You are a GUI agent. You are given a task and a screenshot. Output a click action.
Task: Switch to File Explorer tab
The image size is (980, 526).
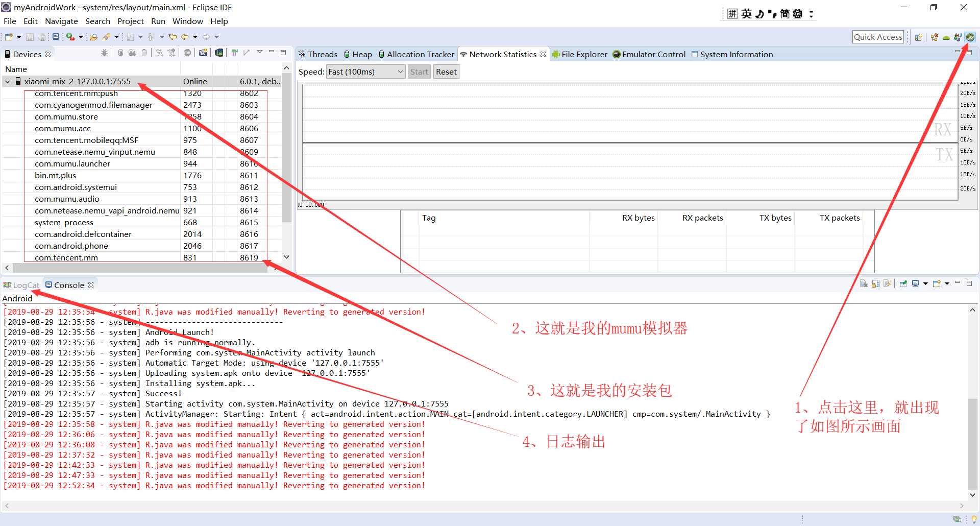pos(580,54)
